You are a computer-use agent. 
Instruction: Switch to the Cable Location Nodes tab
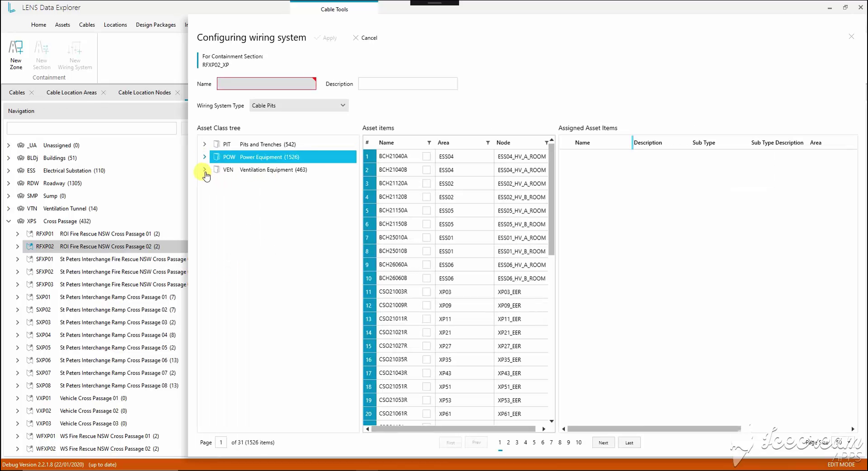pyautogui.click(x=144, y=93)
